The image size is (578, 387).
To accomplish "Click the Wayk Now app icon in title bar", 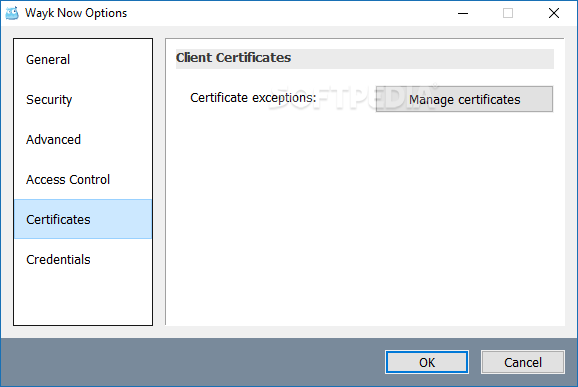I will (x=12, y=13).
